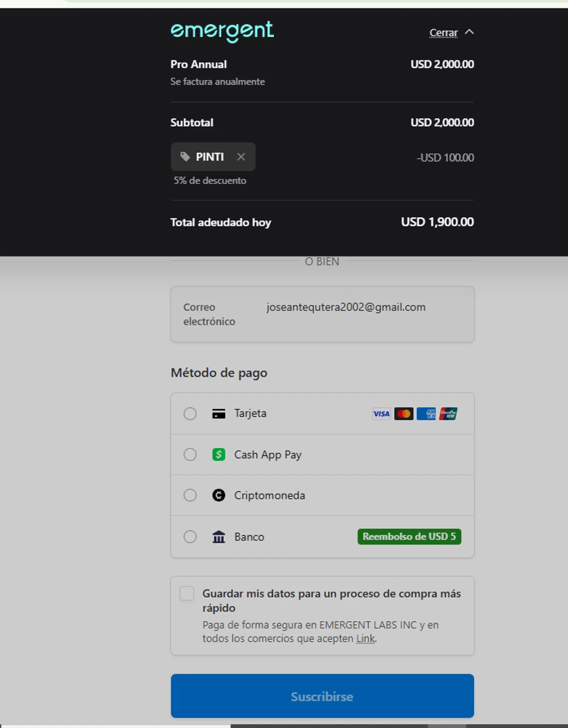Viewport: 568px width, 728px height.
Task: Click the Cash App Pay label
Action: 268,455
